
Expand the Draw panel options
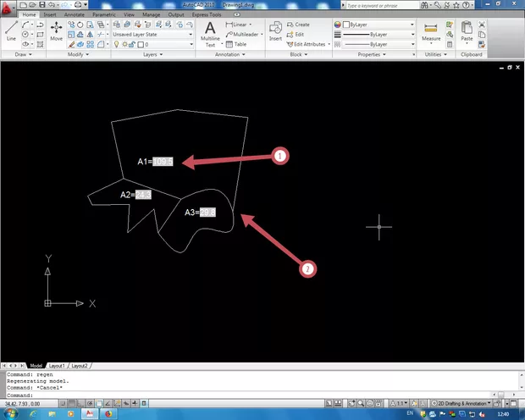click(22, 54)
